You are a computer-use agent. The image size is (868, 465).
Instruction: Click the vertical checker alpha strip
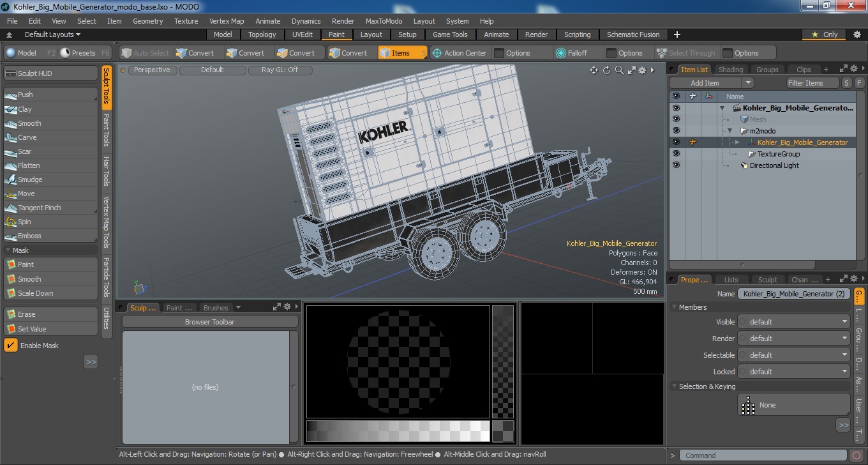503,362
